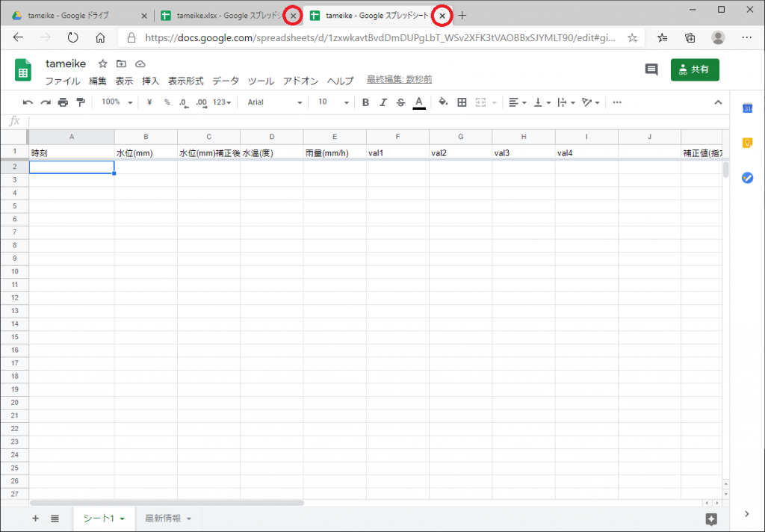Open the Arial font dropdown
Image resolution: width=765 pixels, height=532 pixels.
[x=275, y=102]
